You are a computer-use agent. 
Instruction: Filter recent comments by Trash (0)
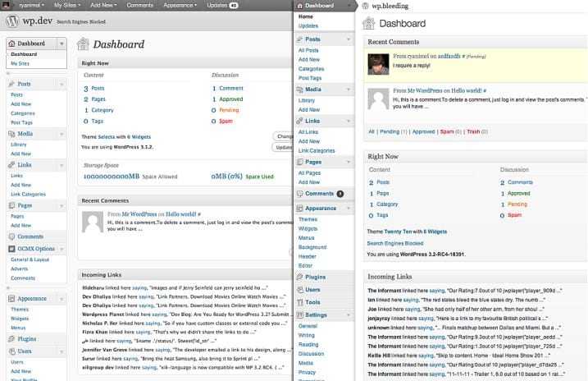[x=473, y=131]
